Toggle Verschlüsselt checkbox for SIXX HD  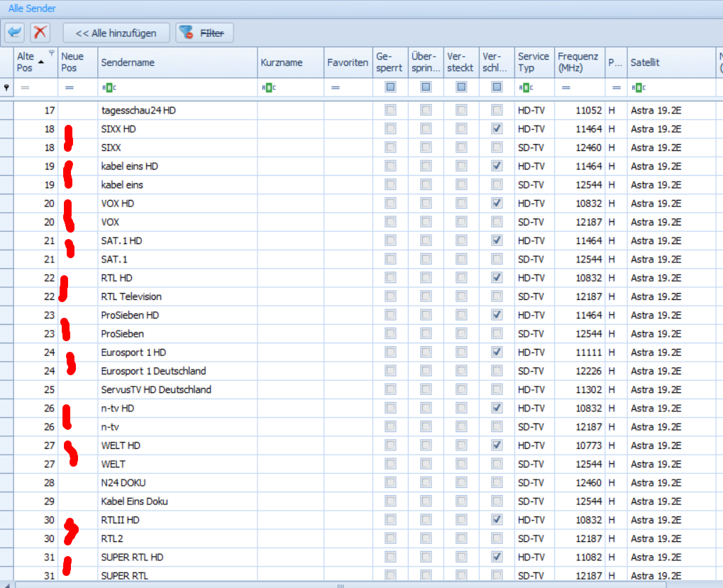point(497,129)
